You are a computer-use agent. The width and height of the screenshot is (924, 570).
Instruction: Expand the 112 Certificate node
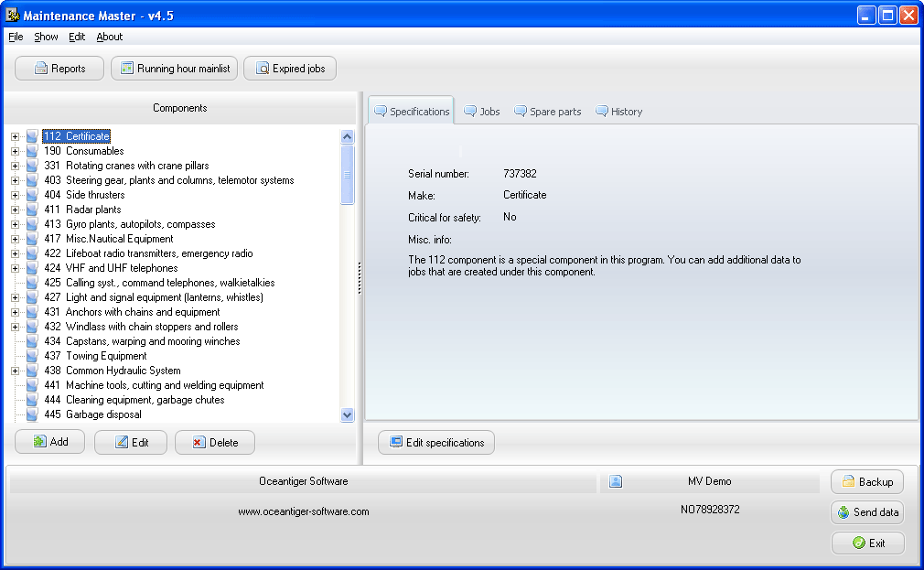click(15, 136)
